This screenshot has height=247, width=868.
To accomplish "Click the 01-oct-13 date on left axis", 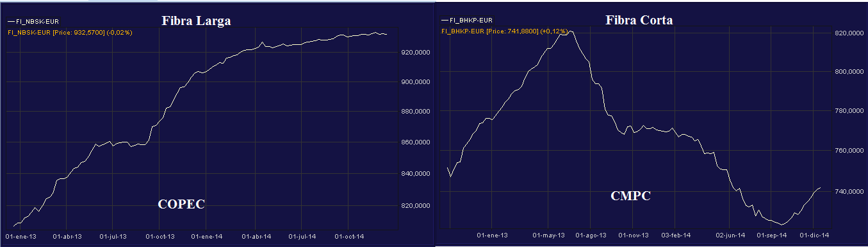I will (x=161, y=236).
